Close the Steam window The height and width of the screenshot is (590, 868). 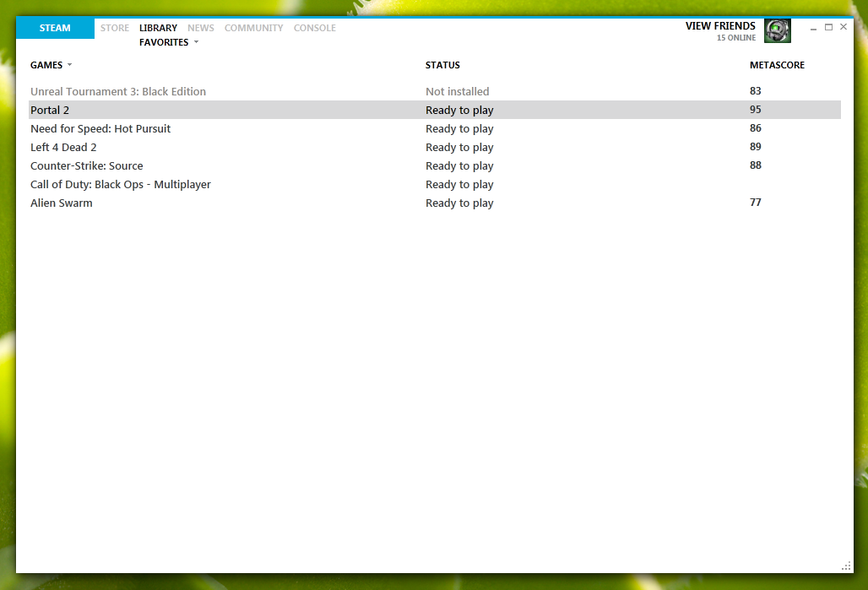click(844, 27)
